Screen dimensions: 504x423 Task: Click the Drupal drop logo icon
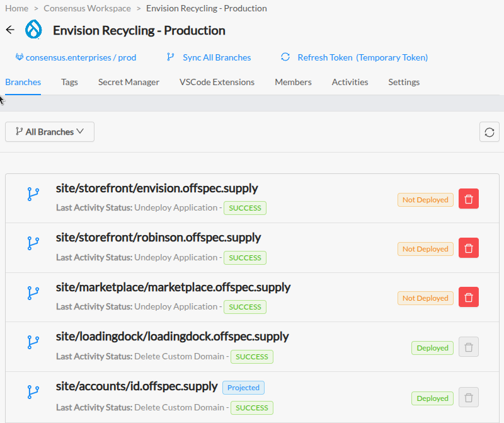coord(34,29)
